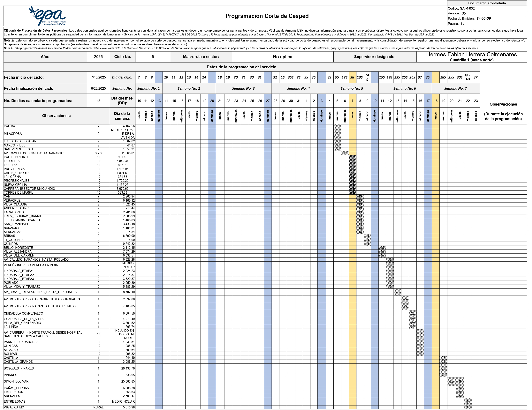532x410 pixels.
Task: Select 'No. De días calendario programados' value 45
Action: tap(98, 101)
